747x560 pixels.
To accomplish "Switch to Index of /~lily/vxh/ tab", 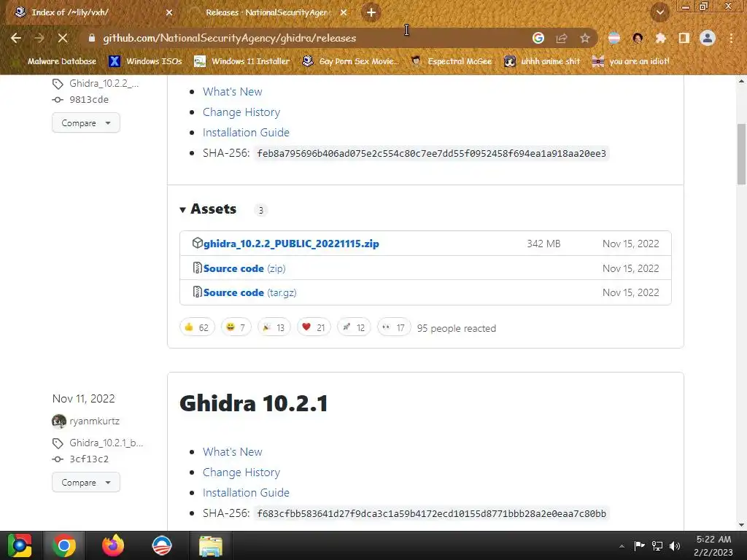I will [93, 12].
